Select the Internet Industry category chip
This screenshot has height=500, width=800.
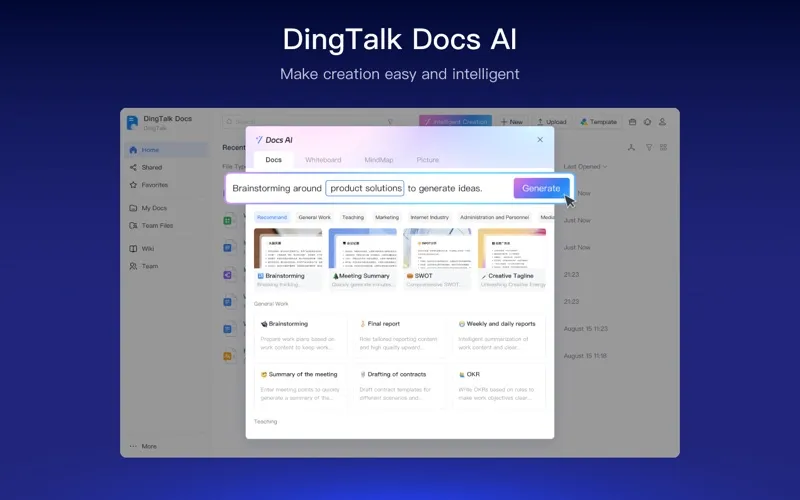[430, 217]
